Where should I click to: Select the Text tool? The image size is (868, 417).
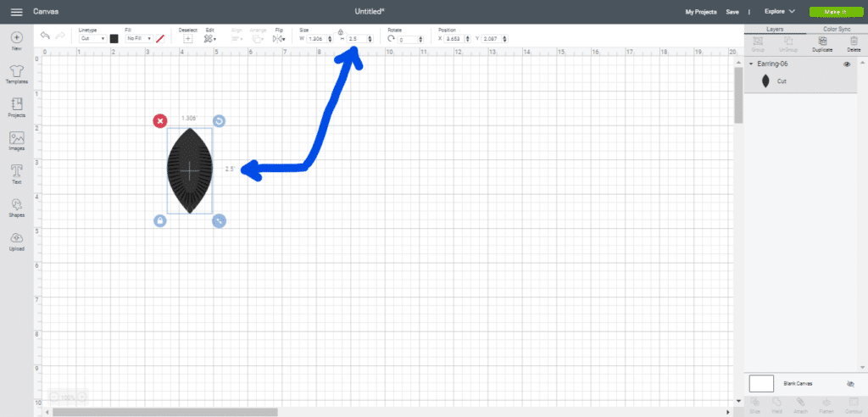pyautogui.click(x=16, y=172)
